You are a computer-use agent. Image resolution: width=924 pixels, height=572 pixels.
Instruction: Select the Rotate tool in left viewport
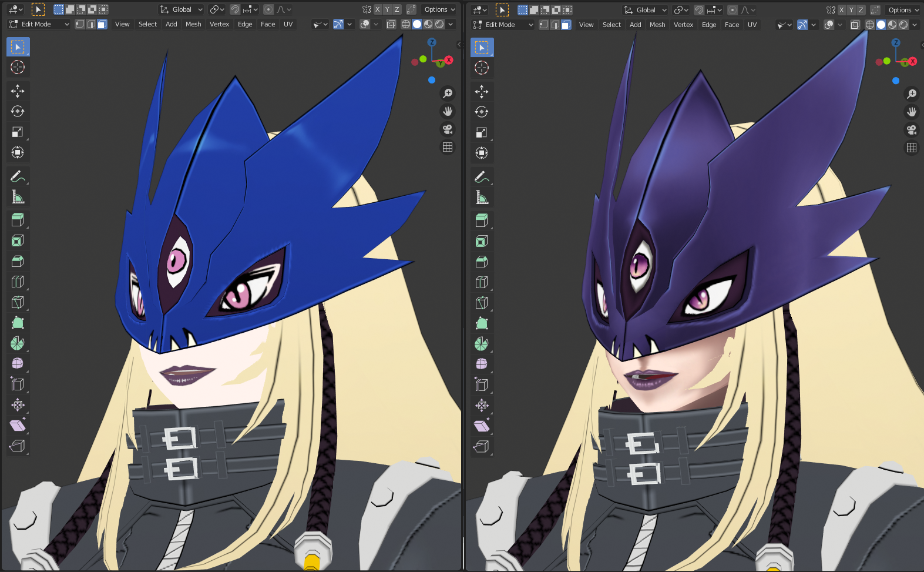click(x=18, y=111)
